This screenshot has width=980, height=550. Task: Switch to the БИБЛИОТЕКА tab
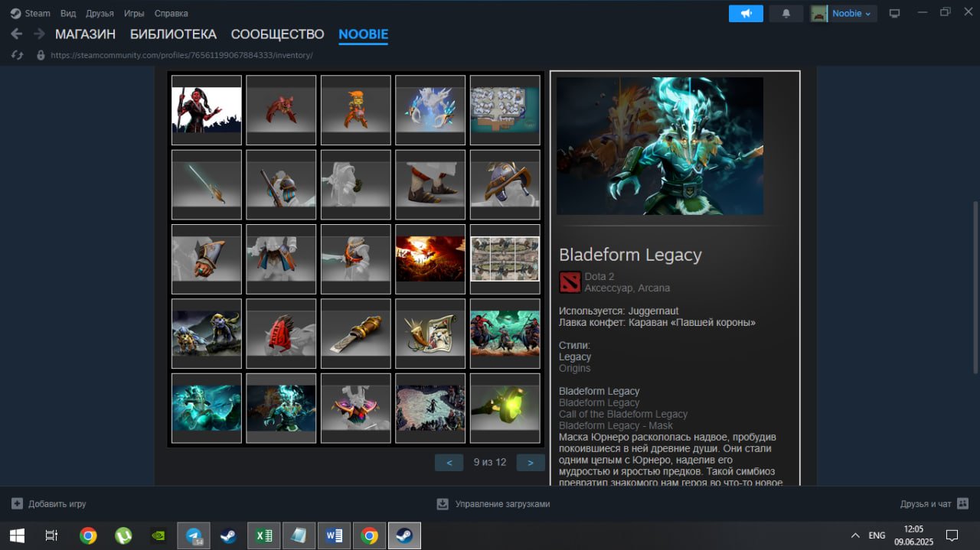[x=173, y=34]
